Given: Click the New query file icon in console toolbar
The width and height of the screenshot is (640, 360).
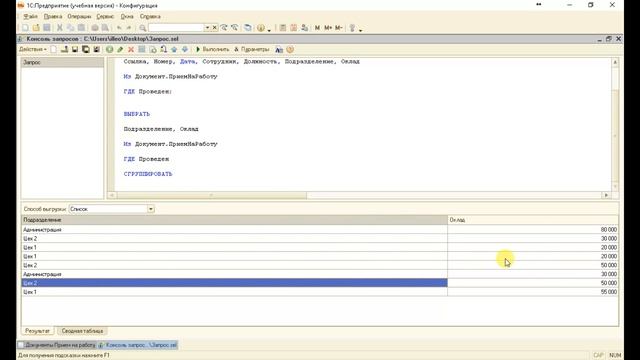Looking at the screenshot, I should click(x=53, y=49).
